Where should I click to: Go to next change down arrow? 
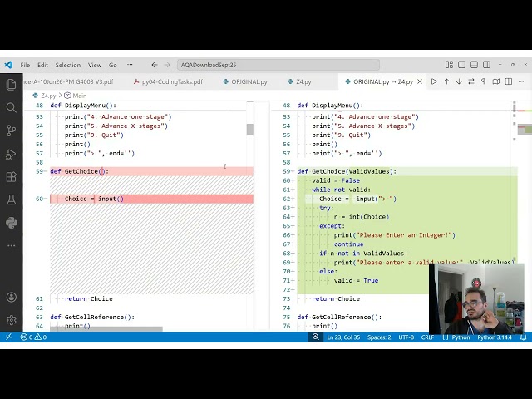459,81
